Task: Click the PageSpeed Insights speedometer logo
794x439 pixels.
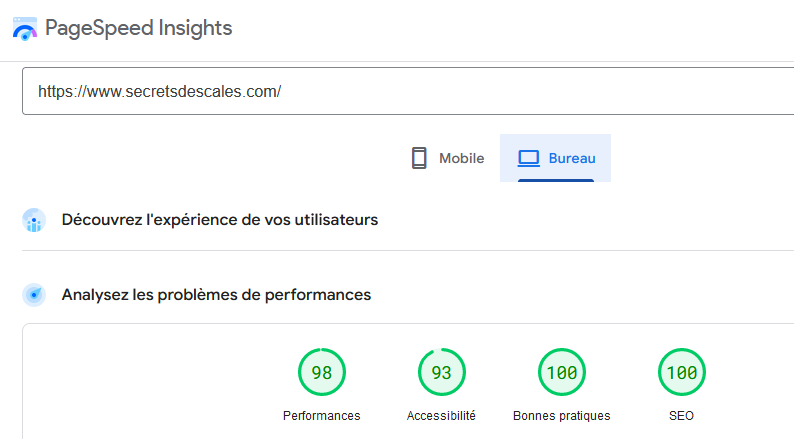Action: [25, 29]
